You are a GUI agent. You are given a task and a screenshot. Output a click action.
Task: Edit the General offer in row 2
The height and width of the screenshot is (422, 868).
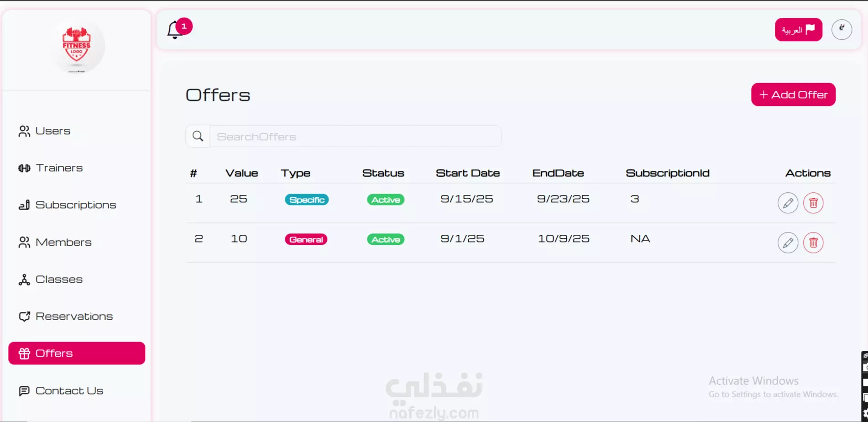(x=788, y=243)
